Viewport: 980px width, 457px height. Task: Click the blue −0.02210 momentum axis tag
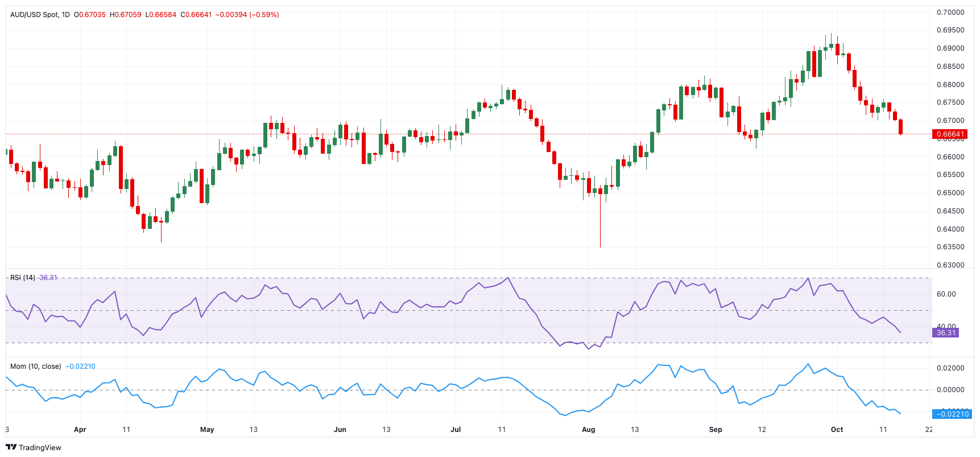[952, 414]
